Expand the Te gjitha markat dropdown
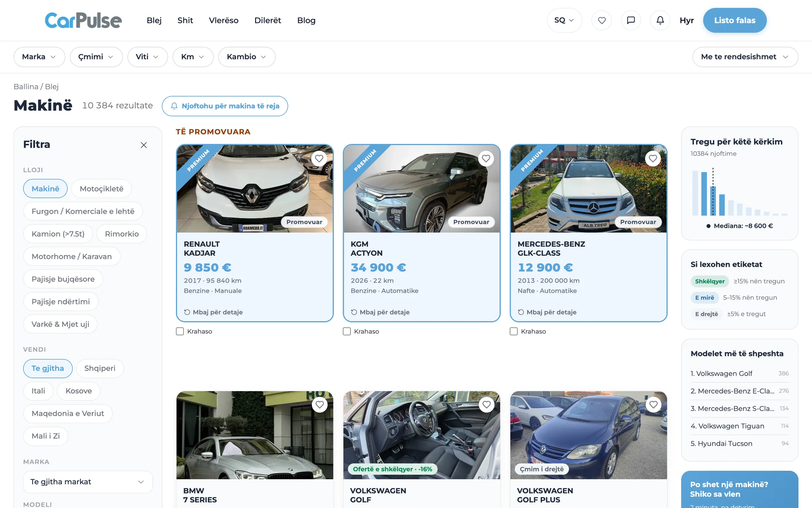 point(88,482)
